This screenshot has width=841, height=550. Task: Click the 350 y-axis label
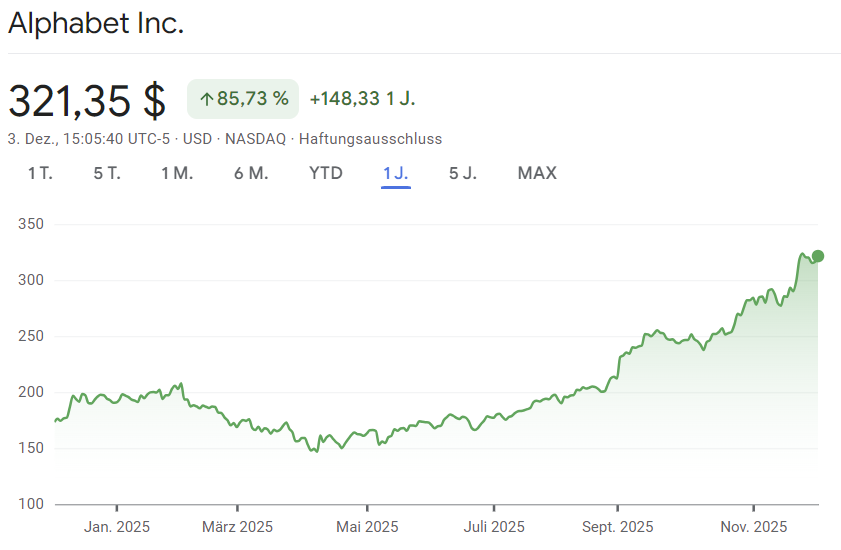(31, 224)
